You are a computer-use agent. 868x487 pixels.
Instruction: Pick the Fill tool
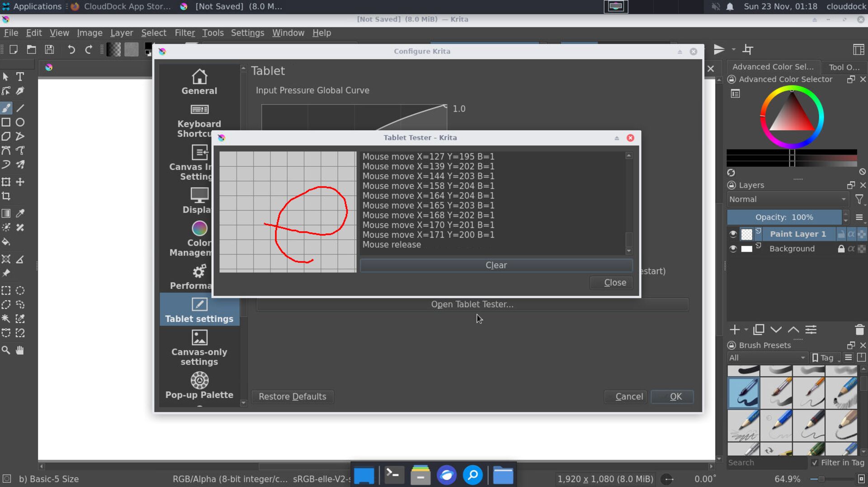(x=6, y=242)
